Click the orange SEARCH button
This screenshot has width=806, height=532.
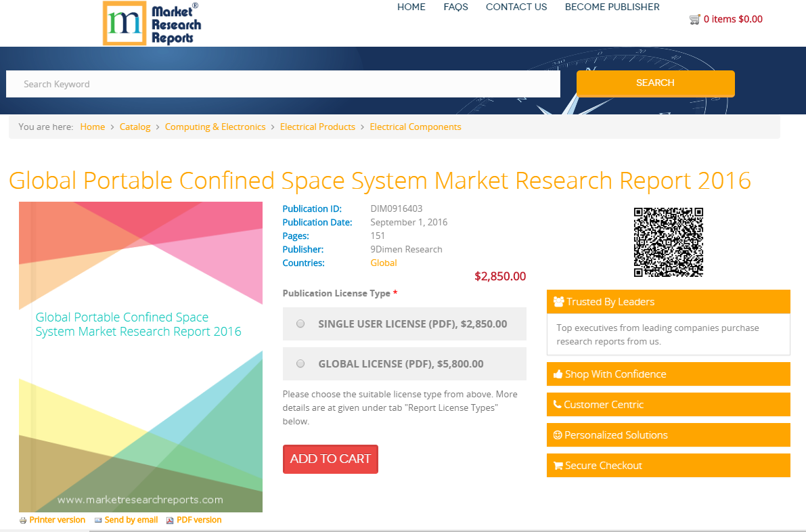point(655,83)
